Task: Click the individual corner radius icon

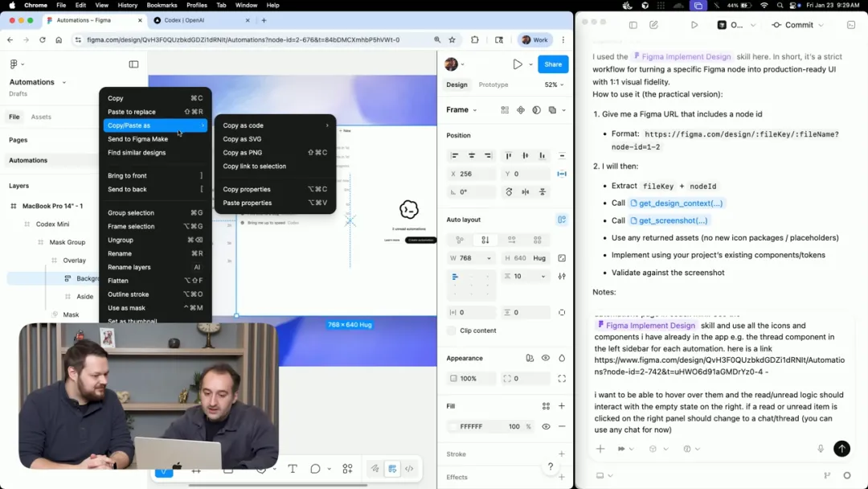Action: (x=562, y=379)
